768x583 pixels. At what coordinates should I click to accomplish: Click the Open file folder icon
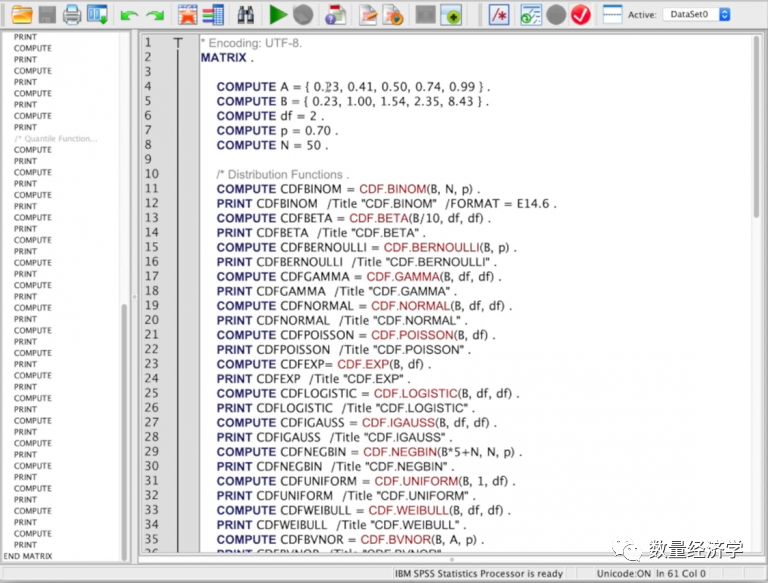20,15
